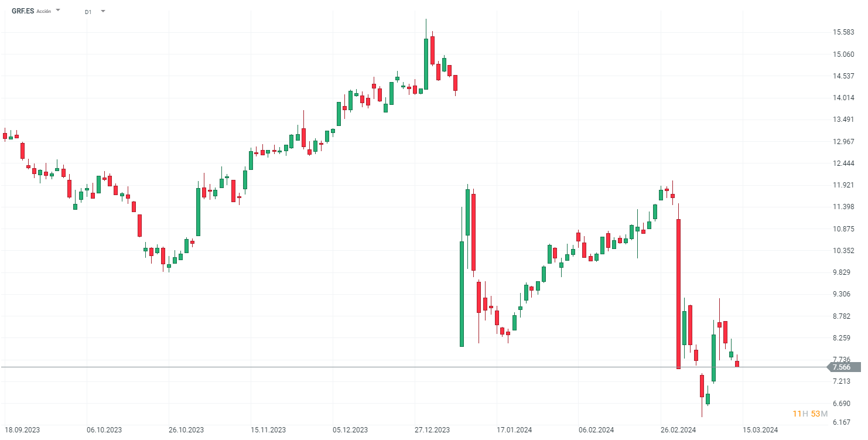This screenshot has height=440, width=868.
Task: Click the 17.01.2024 date label
Action: 514,429
